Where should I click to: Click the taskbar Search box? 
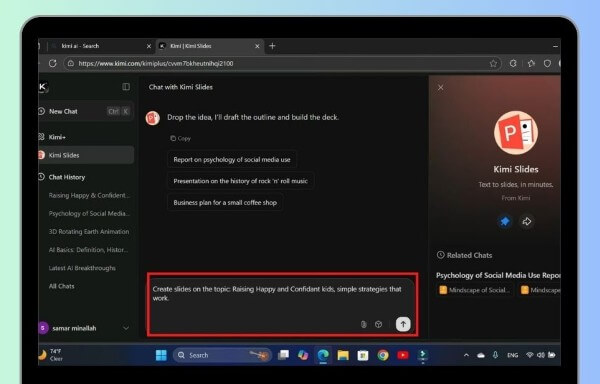pos(222,355)
